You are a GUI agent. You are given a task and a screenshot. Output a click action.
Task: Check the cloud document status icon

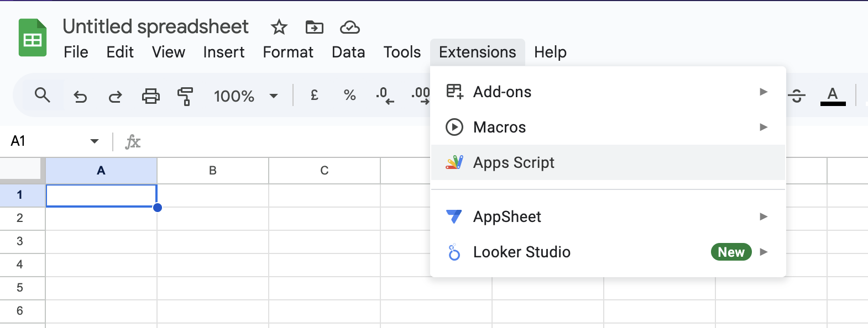pyautogui.click(x=349, y=27)
